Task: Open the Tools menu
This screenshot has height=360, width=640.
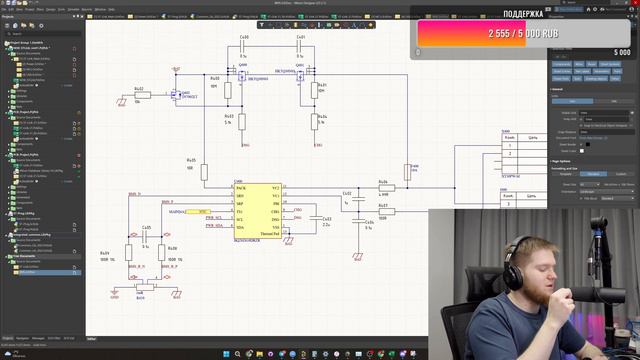Action: point(61,9)
